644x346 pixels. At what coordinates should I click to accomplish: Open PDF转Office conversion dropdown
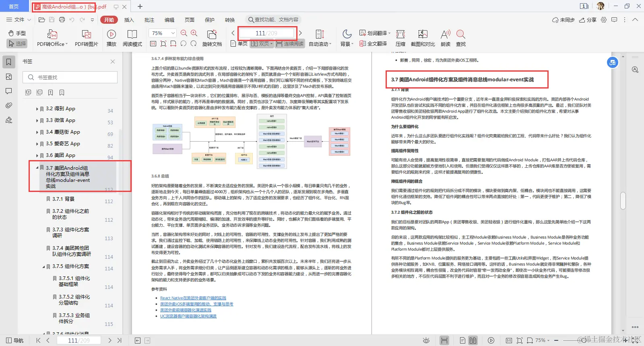click(x=52, y=39)
